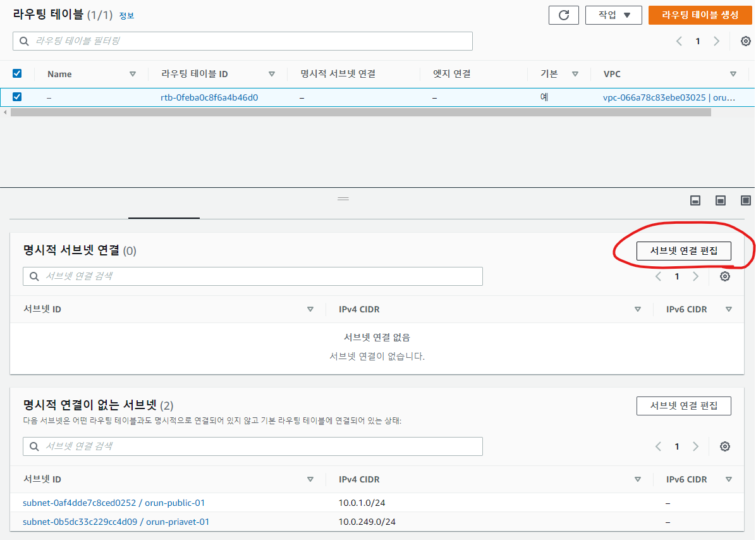Viewport: 756px width, 540px height.
Task: Edit explicit subnet associations button
Action: 684,250
